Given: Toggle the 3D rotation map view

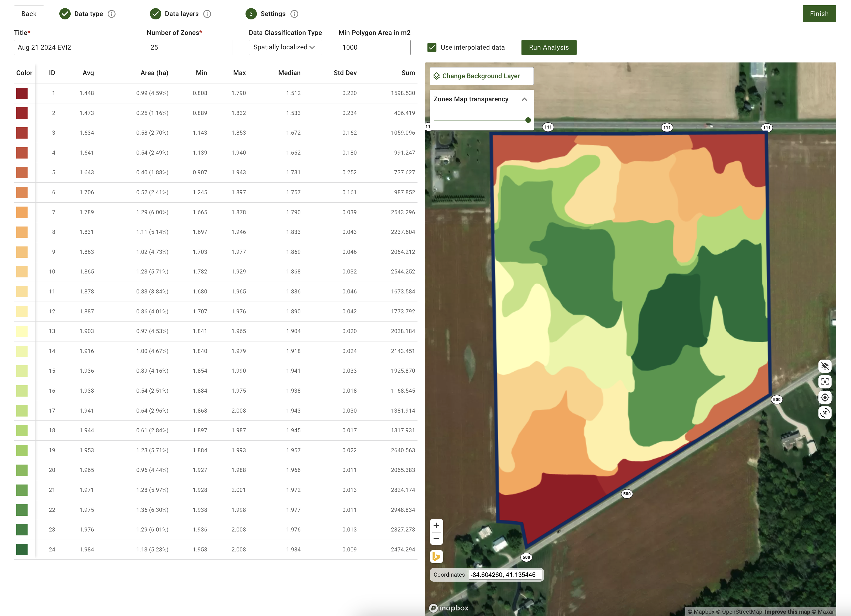Looking at the screenshot, I should coord(824,413).
